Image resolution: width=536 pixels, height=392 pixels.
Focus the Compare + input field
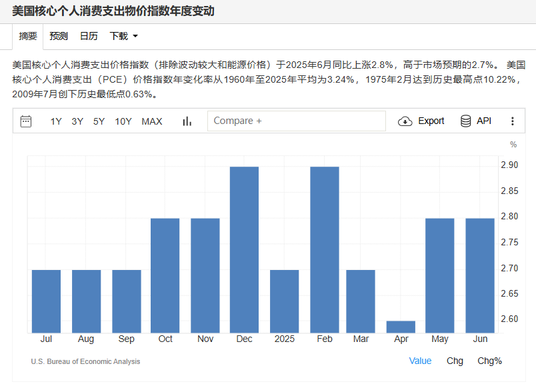297,121
